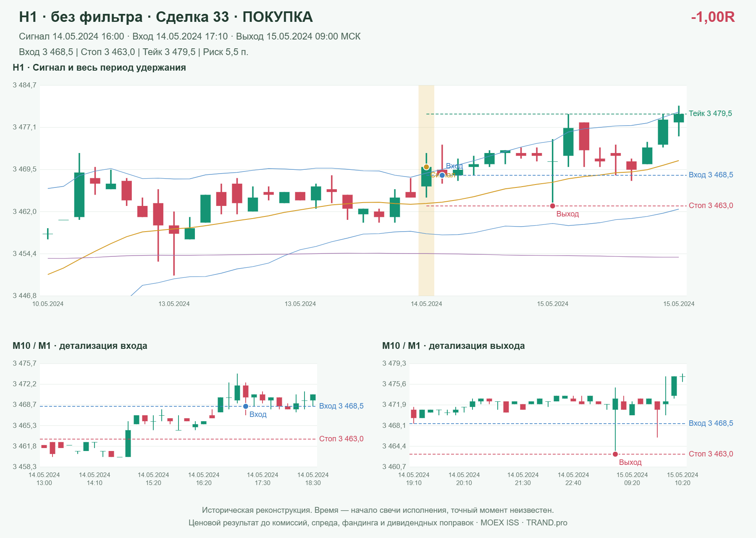Select the 15.05.2024 09:20 time label

[x=632, y=479]
